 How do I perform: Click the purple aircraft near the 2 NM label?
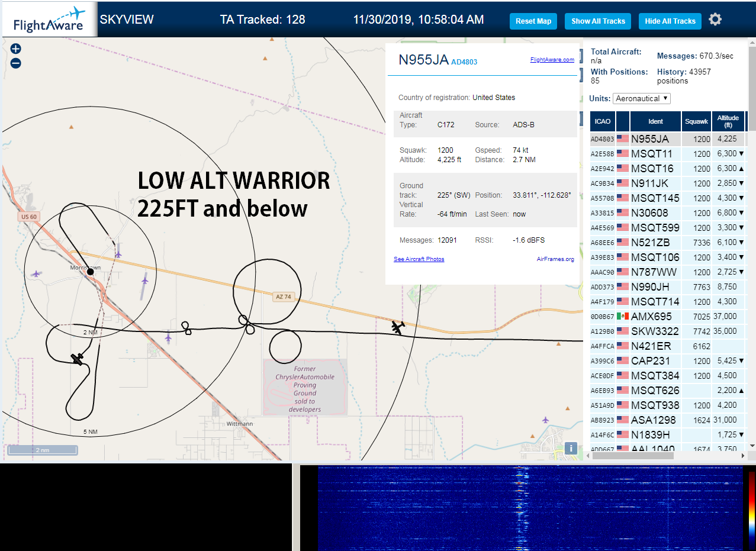[x=168, y=337]
